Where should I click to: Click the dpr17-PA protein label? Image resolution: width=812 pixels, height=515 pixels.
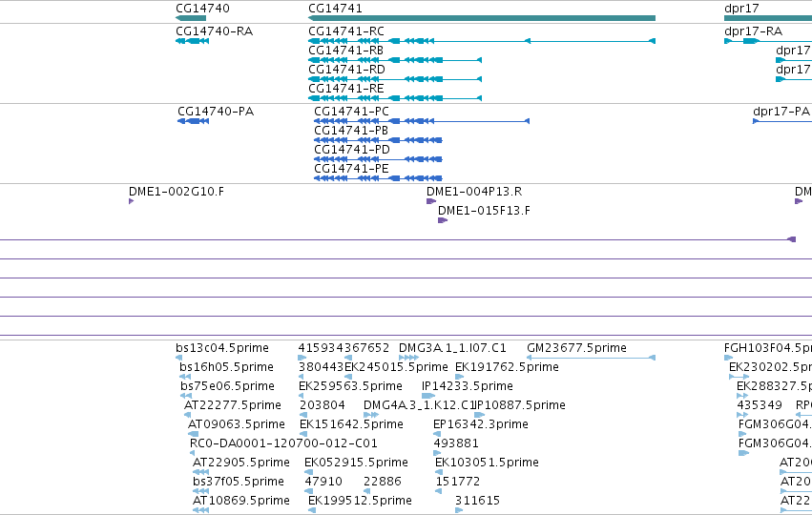click(781, 112)
